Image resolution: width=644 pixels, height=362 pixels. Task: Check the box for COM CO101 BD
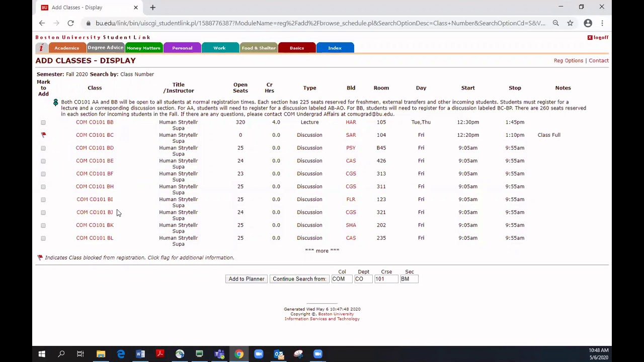43,148
